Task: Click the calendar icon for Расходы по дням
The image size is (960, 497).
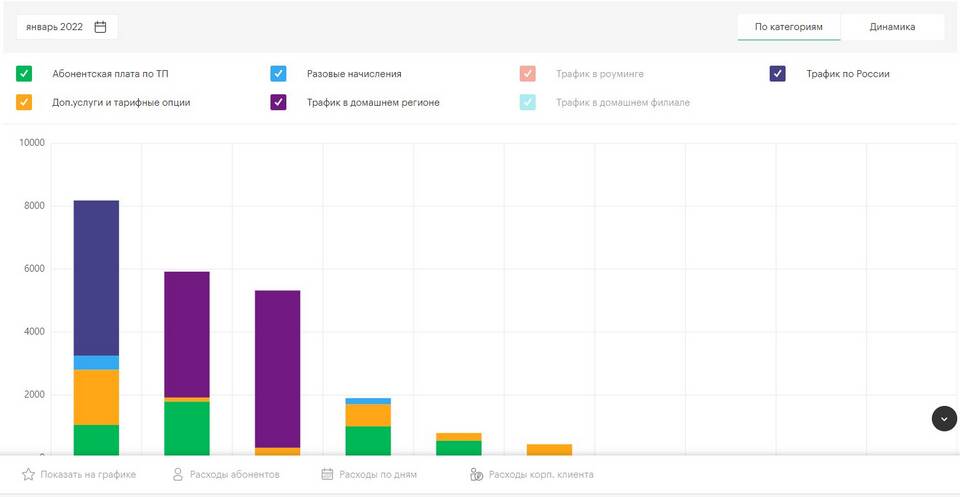Action: 327,474
